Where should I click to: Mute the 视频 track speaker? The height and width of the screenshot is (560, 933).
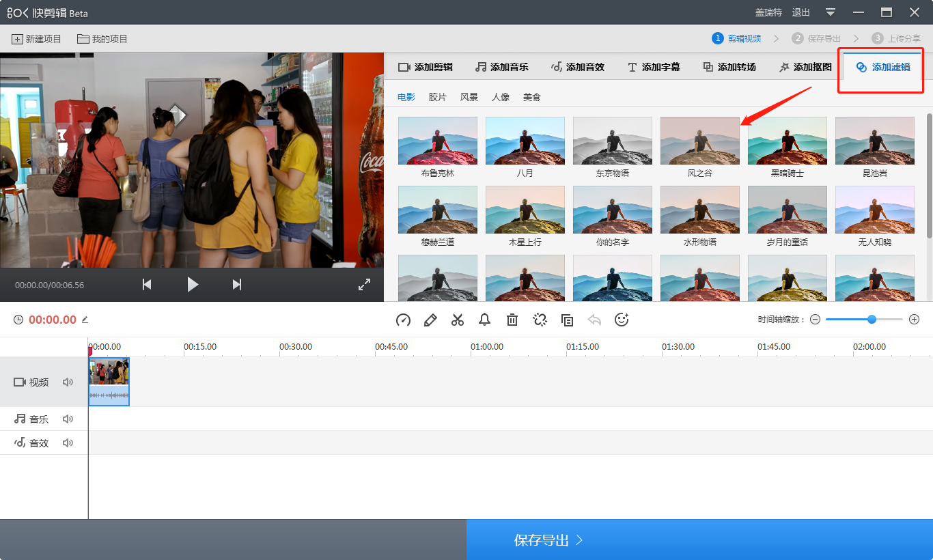click(x=68, y=382)
